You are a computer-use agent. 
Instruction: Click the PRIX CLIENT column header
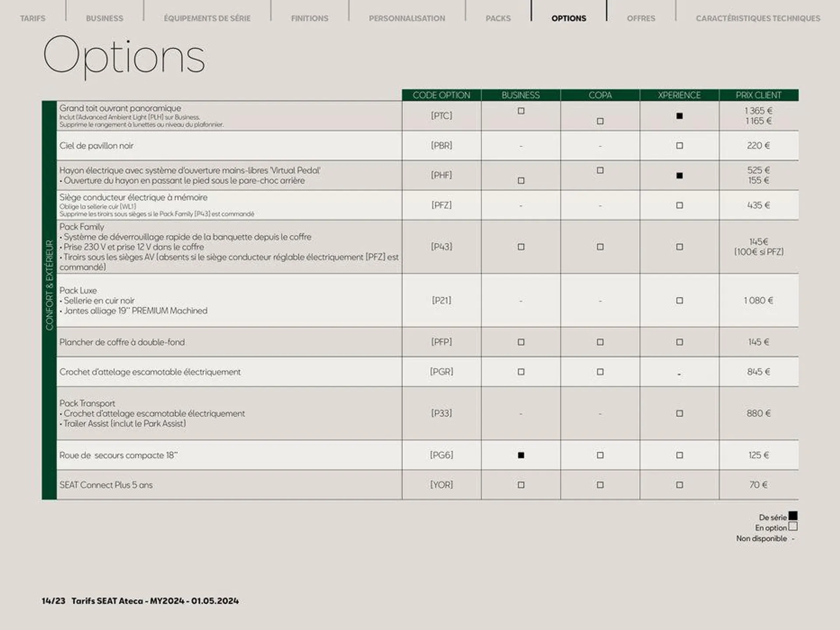pyautogui.click(x=759, y=95)
